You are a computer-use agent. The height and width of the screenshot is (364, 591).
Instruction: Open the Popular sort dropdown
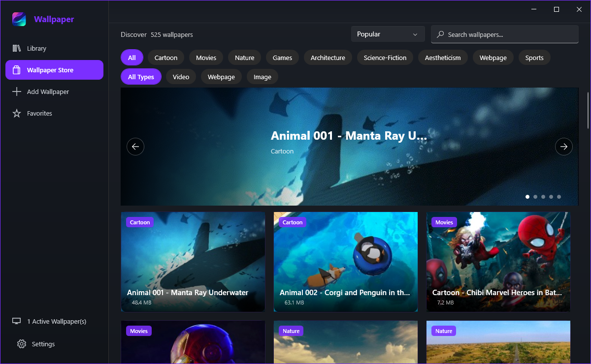click(x=388, y=34)
